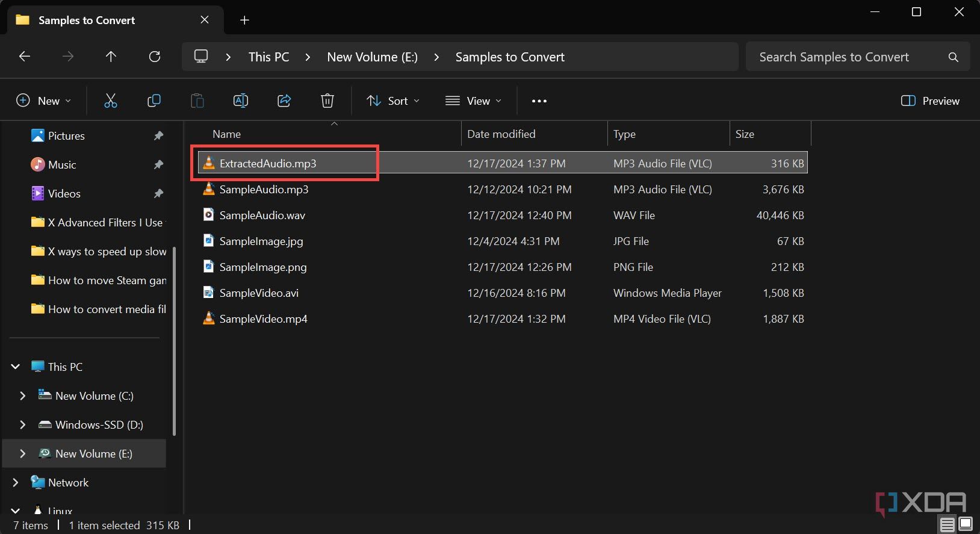980x534 pixels.
Task: Select SampleVideo.mp4 file name
Action: (x=264, y=318)
